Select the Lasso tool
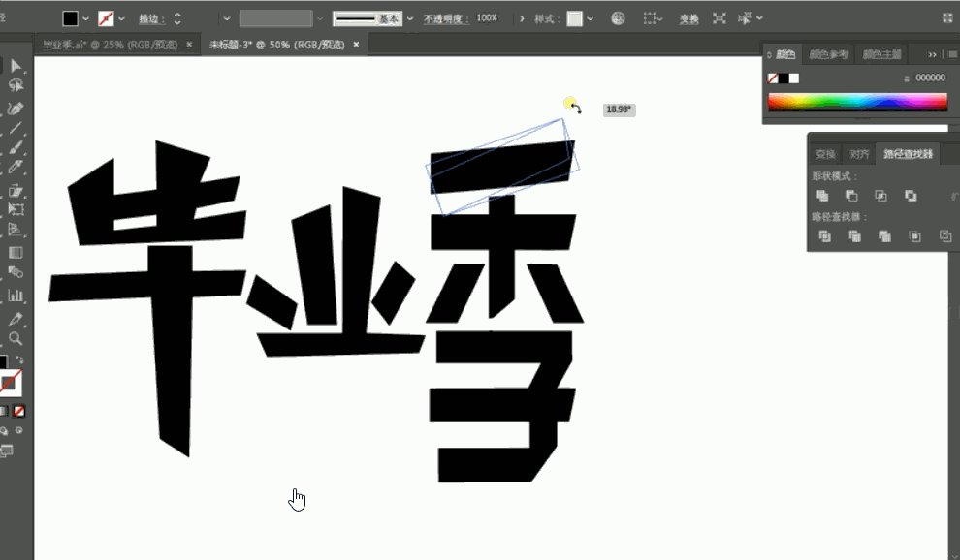The width and height of the screenshot is (960, 560). coord(16,85)
